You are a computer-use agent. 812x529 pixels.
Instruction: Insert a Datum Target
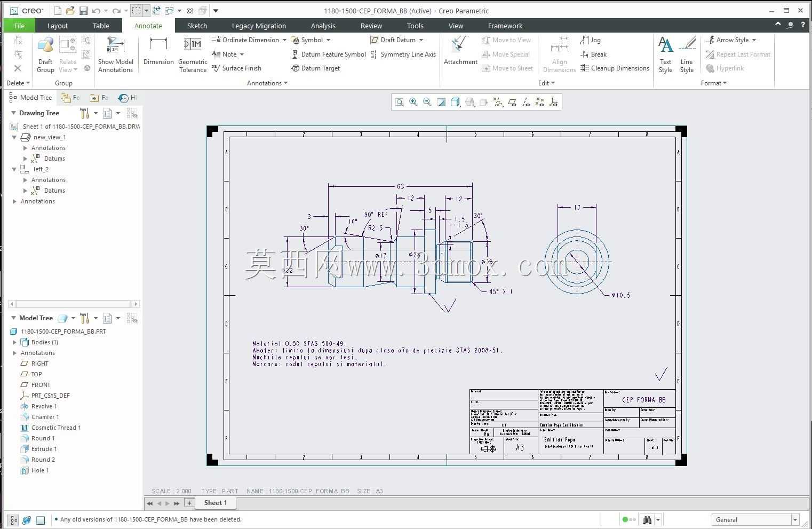click(315, 68)
